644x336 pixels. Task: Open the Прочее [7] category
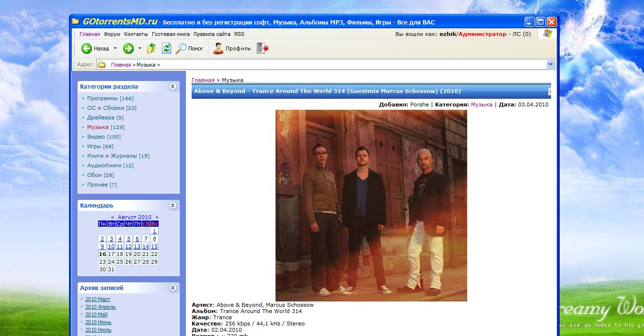[102, 185]
